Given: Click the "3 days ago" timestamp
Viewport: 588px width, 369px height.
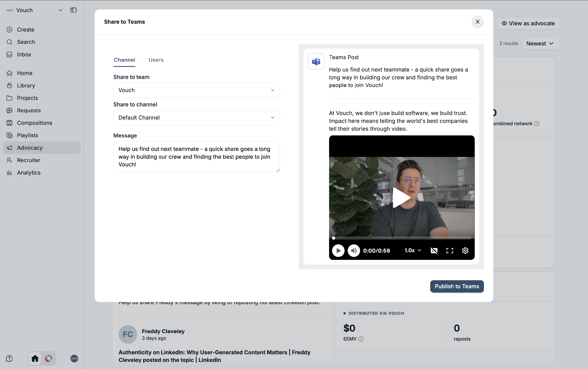Looking at the screenshot, I should click(154, 338).
